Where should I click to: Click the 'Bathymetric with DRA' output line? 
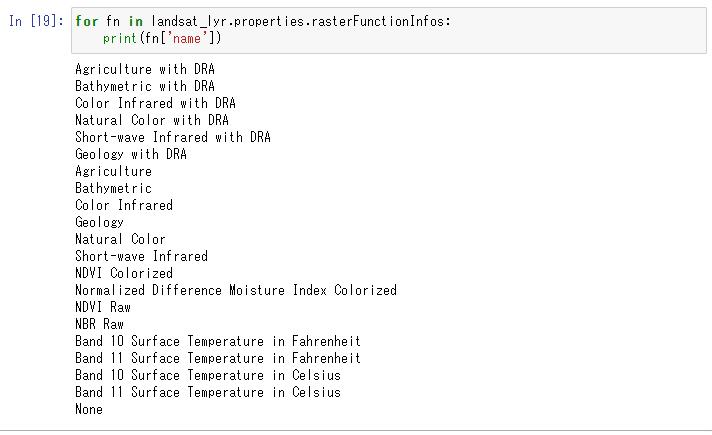click(x=144, y=86)
